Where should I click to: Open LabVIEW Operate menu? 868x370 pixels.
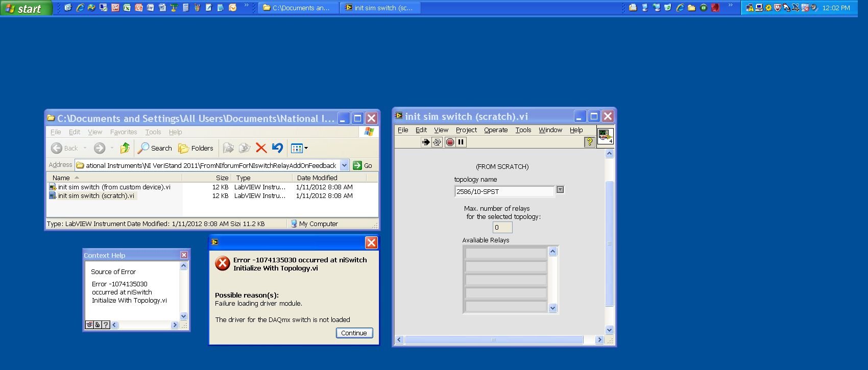click(496, 130)
